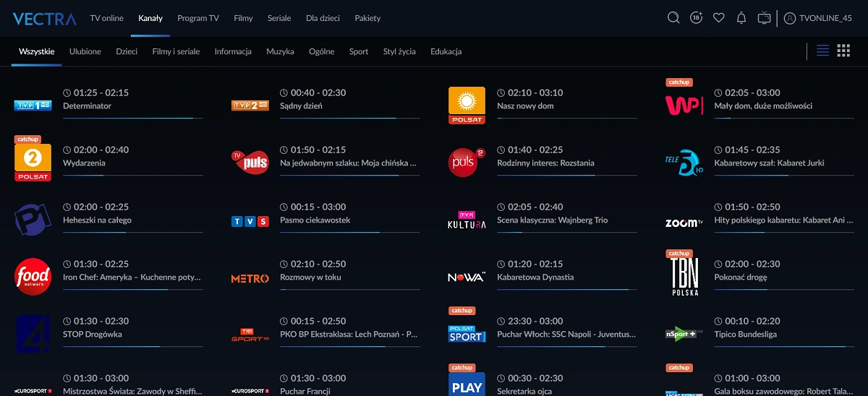Open the Sądny dzień program

[x=301, y=106]
